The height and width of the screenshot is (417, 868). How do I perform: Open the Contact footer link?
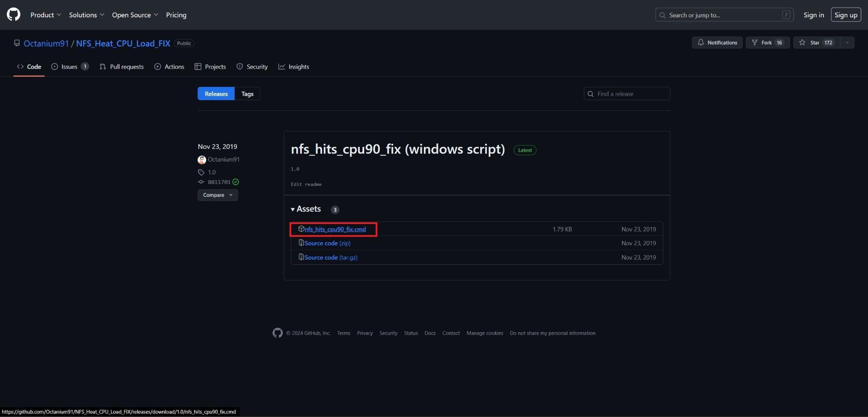[451, 333]
